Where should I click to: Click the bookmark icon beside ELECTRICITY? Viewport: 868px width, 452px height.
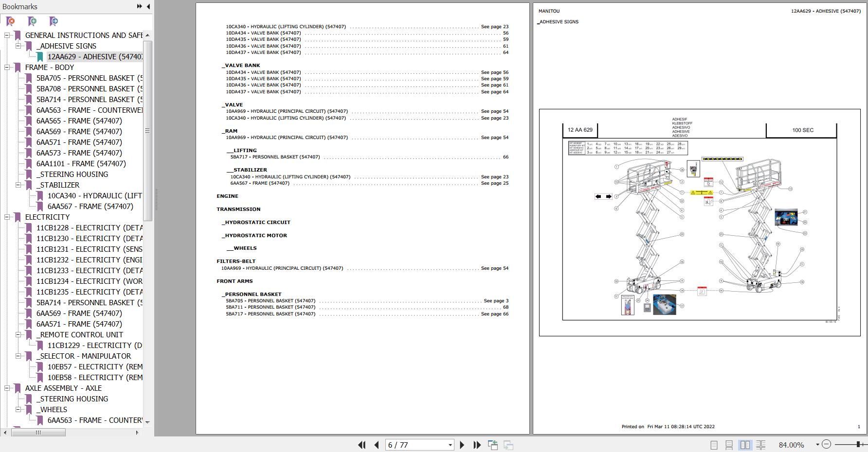tap(18, 217)
